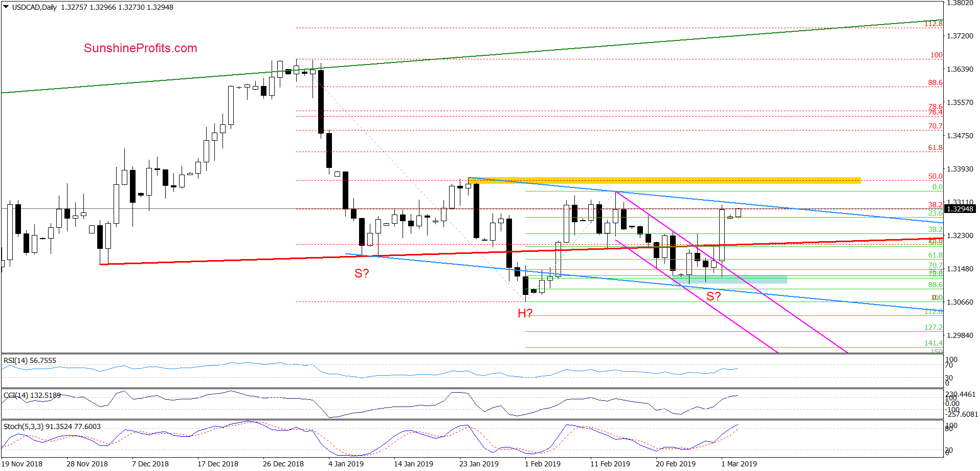Click the 1.35570 price axis label
This screenshot has width=980, height=471.
(x=960, y=102)
